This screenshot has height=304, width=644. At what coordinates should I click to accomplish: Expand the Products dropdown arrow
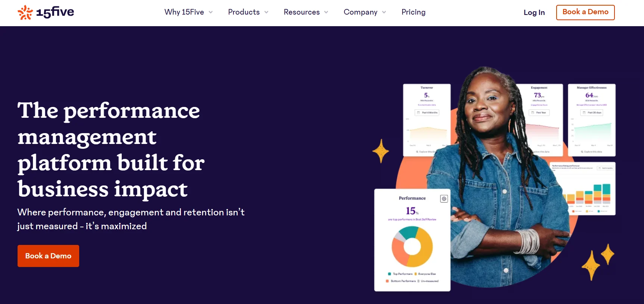[x=266, y=12]
